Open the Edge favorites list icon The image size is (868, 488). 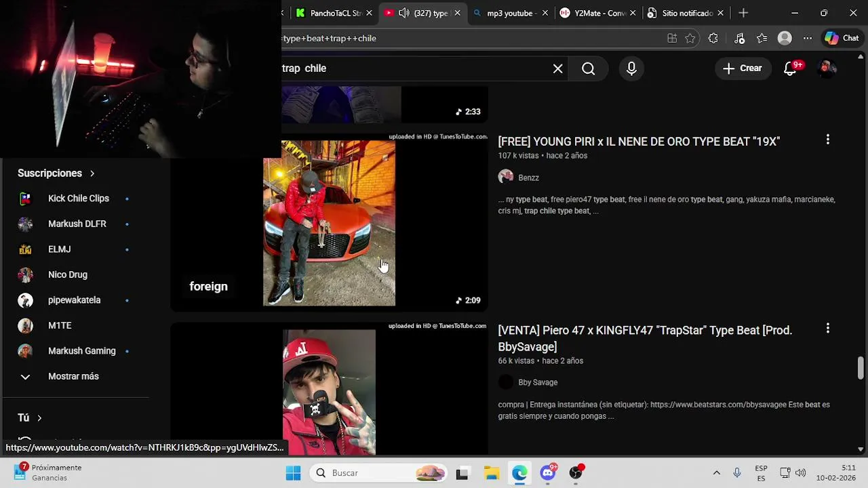762,39
